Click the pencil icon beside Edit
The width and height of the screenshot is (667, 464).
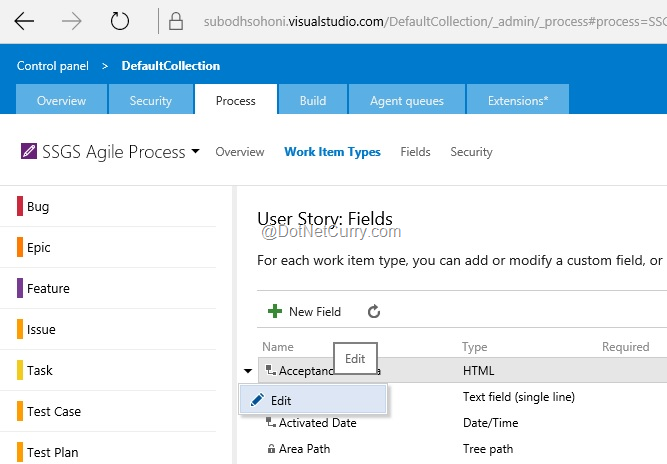257,400
